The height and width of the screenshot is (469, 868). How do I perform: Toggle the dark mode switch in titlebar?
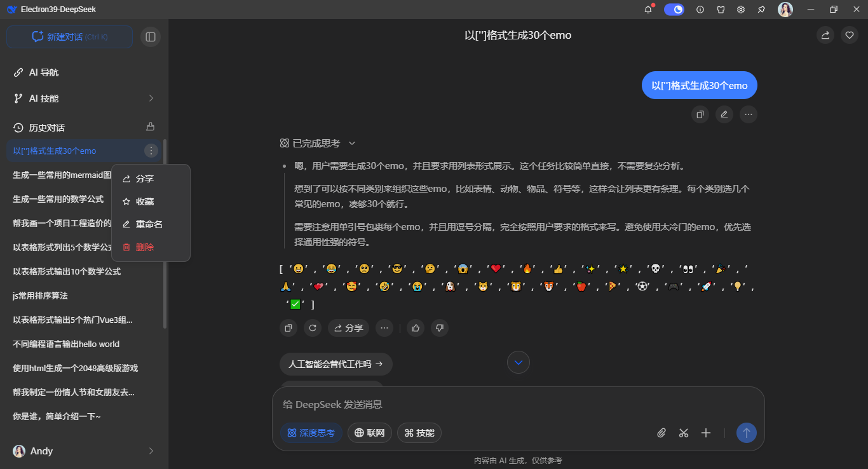(674, 10)
